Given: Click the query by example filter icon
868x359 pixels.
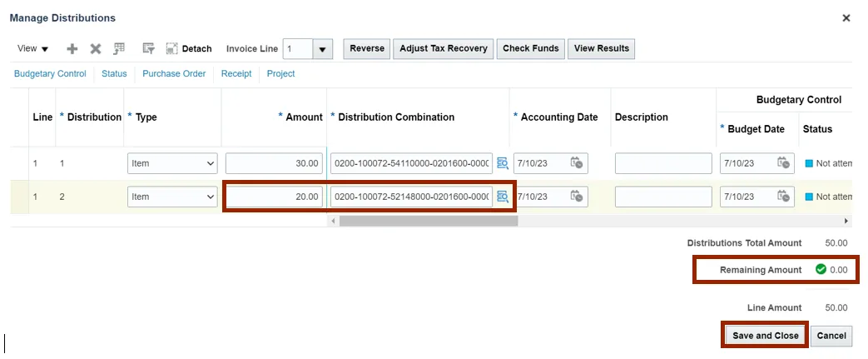Looking at the screenshot, I should coord(148,49).
